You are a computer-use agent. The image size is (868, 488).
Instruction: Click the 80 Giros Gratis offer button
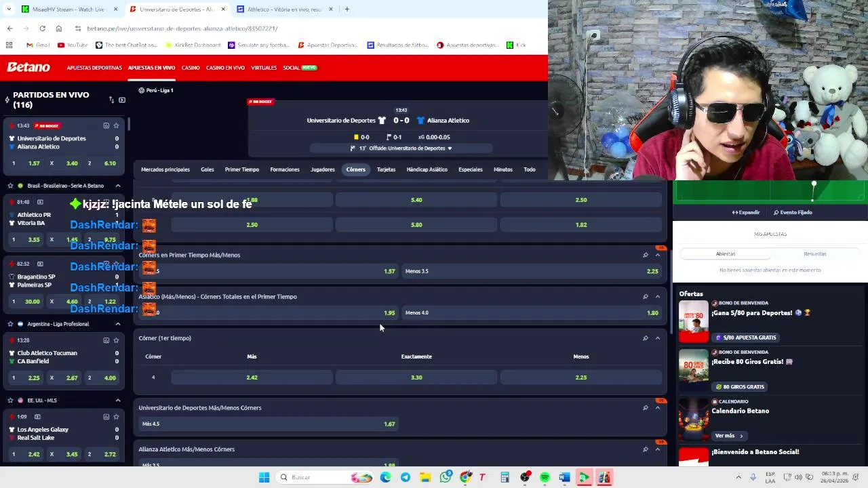pos(740,387)
